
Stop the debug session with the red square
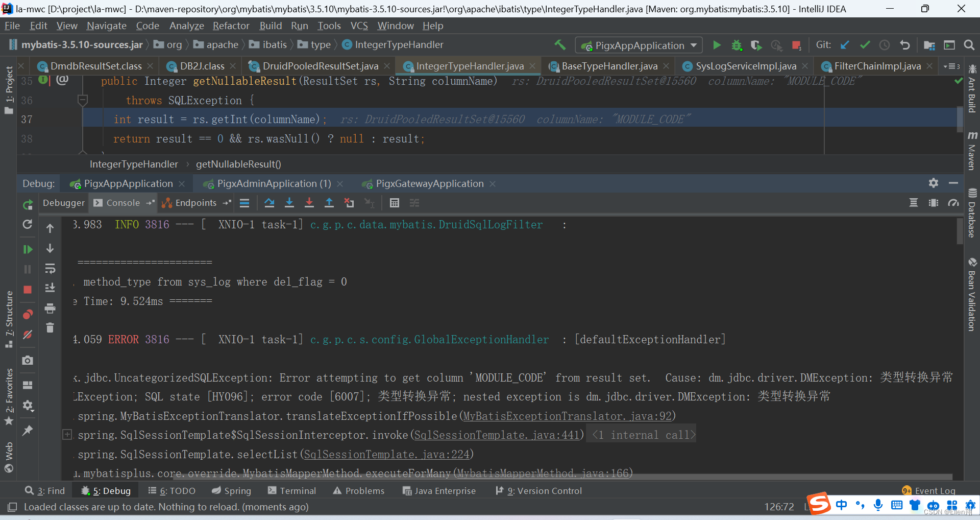tap(28, 290)
